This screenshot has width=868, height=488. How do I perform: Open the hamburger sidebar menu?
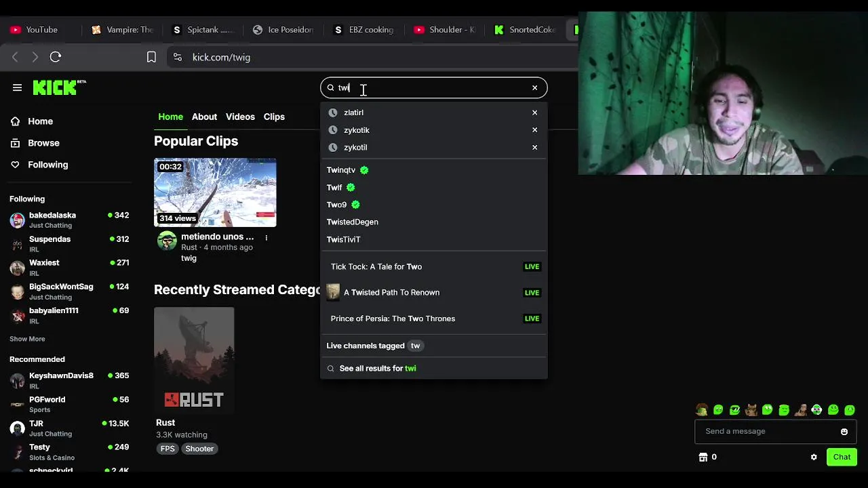(x=17, y=87)
